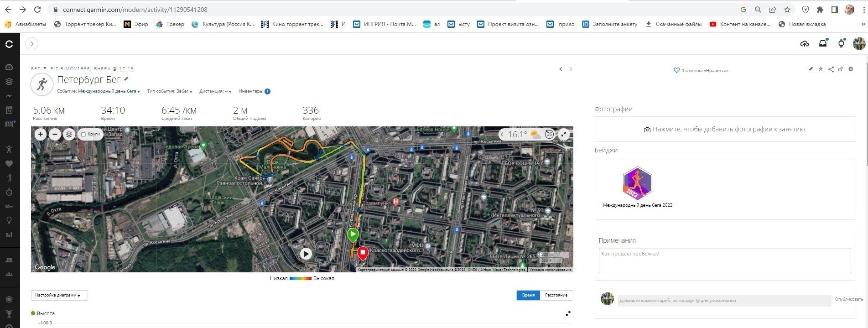868x328 pixels.
Task: Open map layers selector button
Action: point(69,134)
